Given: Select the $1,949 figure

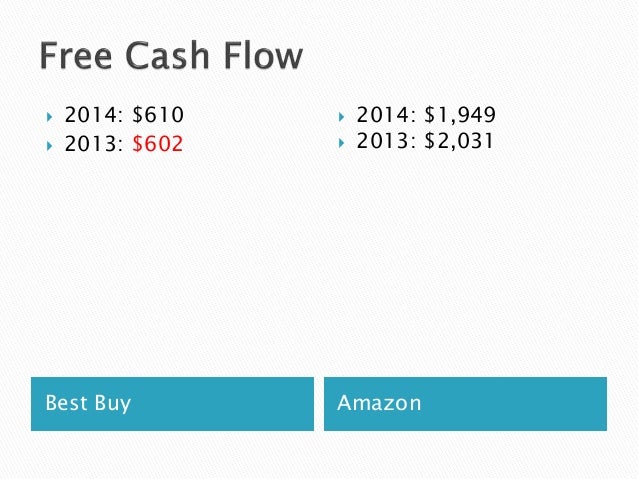Looking at the screenshot, I should [x=460, y=114].
